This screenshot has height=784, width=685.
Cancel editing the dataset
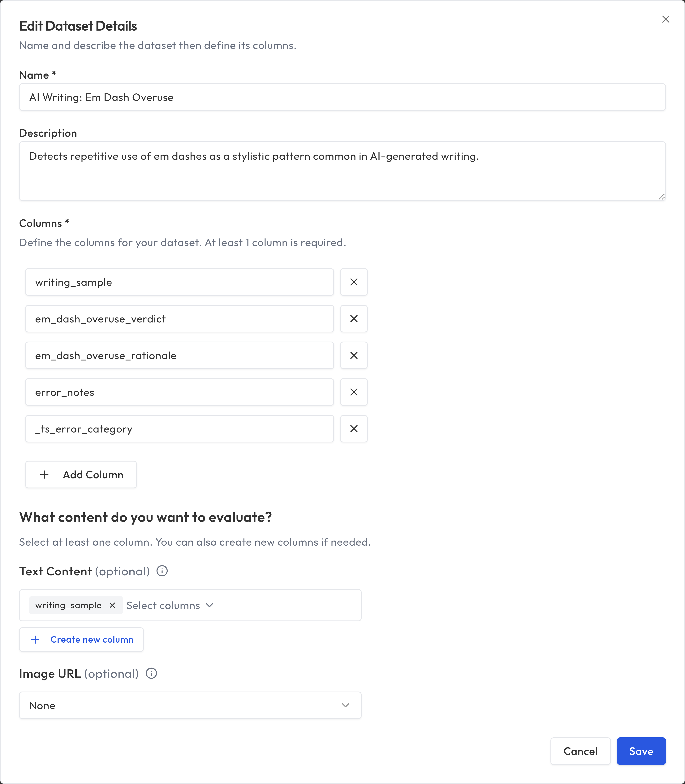tap(580, 751)
